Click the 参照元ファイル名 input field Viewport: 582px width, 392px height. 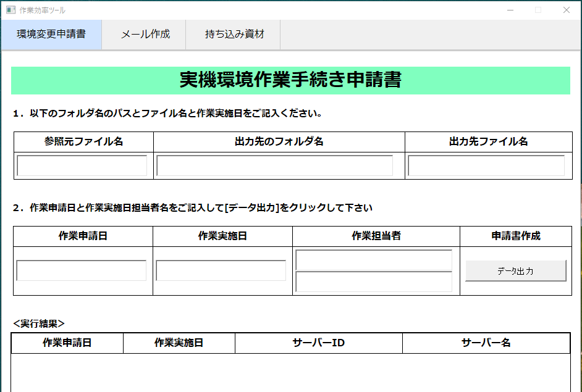[x=82, y=165]
